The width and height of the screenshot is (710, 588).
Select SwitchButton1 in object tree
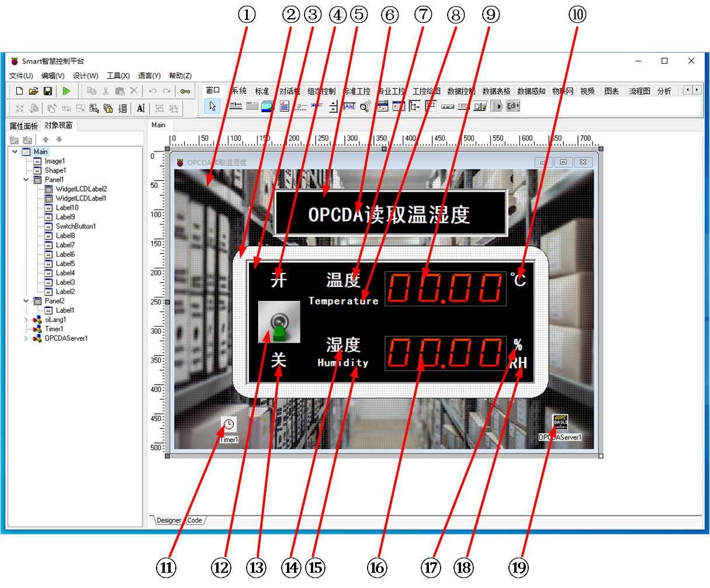[76, 226]
